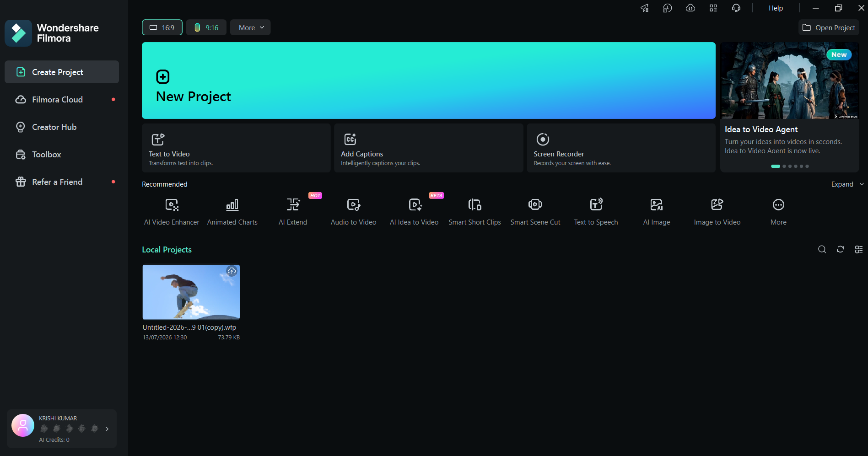Open Idea to Video Agent banner
Viewport: 868px width, 456px height.
click(790, 107)
